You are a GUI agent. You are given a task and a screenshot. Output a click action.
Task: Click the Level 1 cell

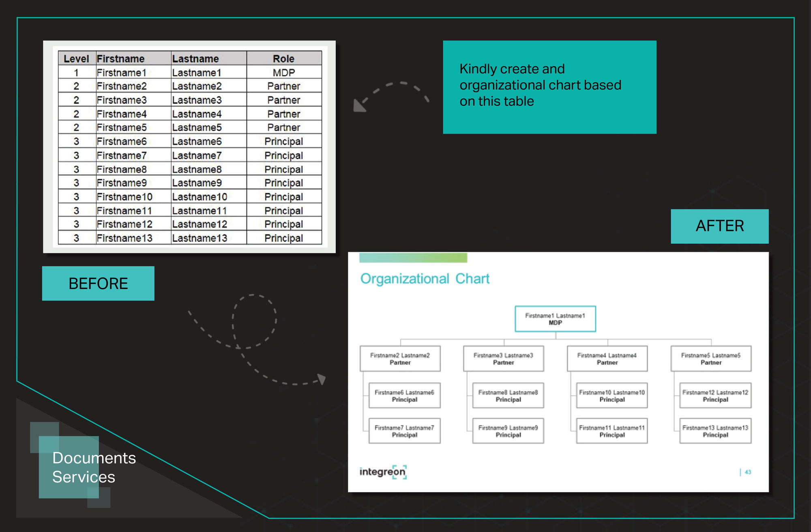click(77, 72)
